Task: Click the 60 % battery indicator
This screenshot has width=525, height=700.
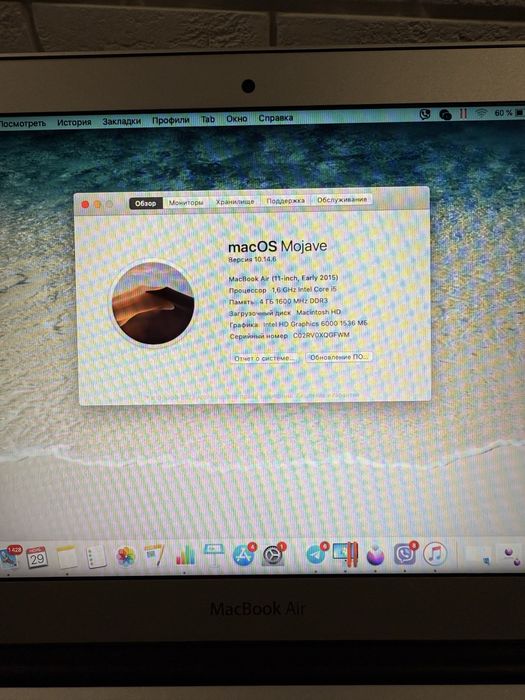Action: click(x=509, y=113)
